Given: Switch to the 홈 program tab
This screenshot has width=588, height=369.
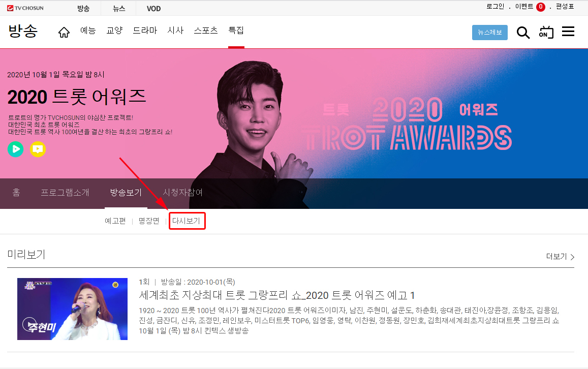Looking at the screenshot, I should coord(16,192).
